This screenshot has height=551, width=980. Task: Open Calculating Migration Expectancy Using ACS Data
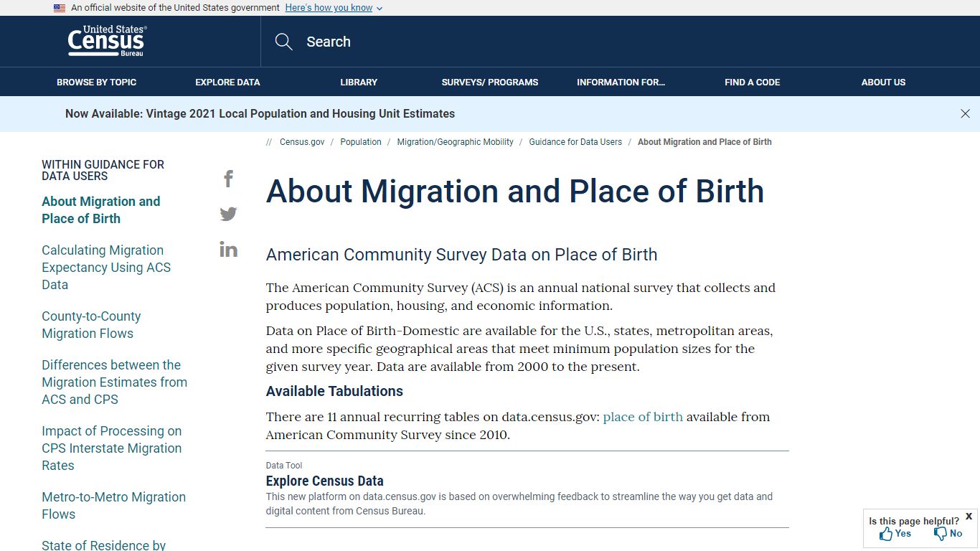tap(106, 268)
